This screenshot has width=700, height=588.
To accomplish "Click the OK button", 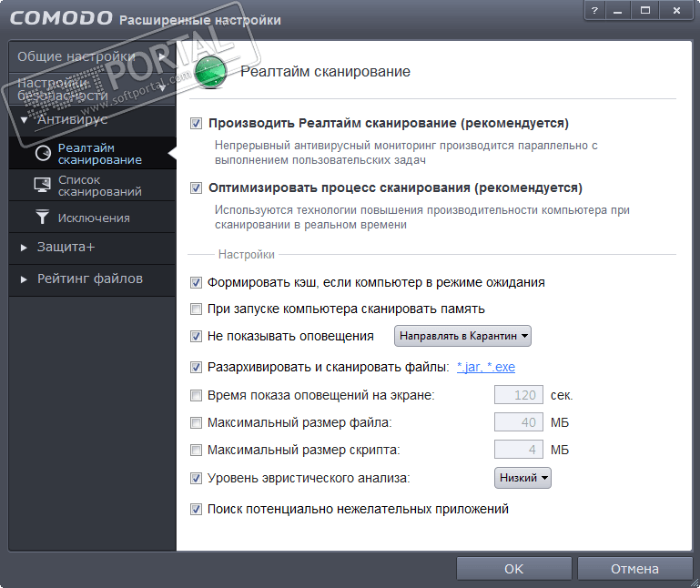I will [513, 568].
